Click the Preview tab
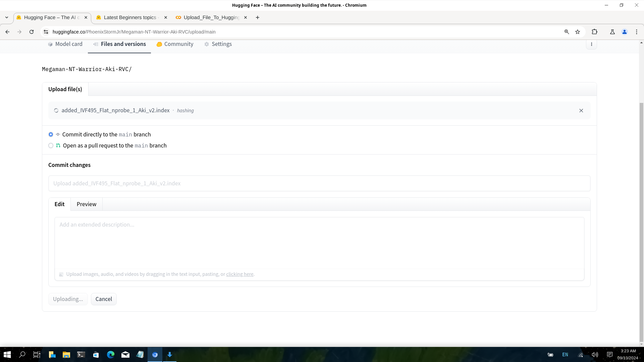 (86, 204)
